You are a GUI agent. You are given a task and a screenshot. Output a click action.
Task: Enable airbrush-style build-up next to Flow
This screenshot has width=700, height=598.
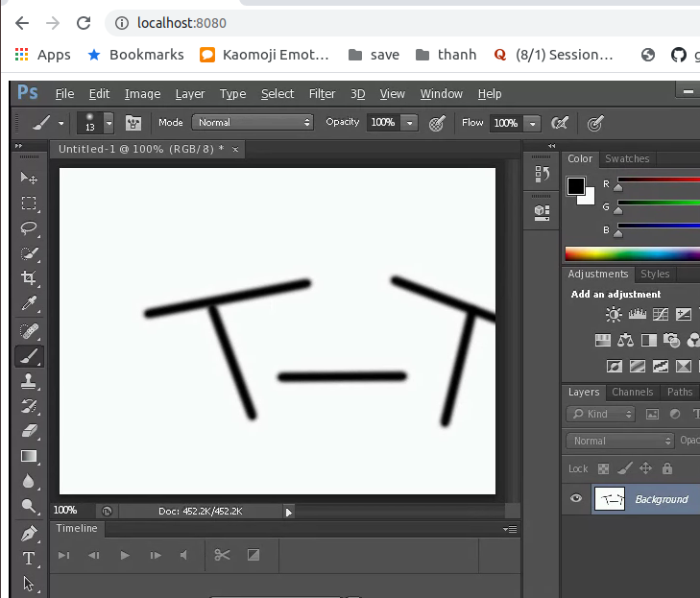click(560, 123)
